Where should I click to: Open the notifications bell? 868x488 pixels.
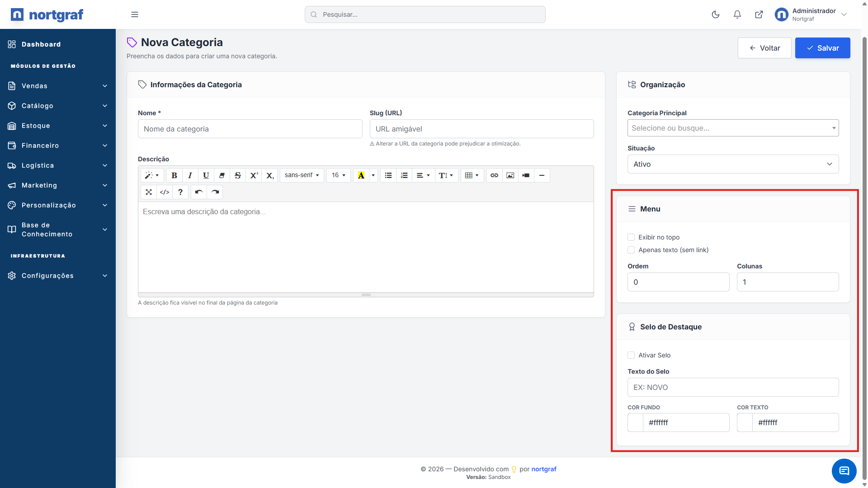pyautogui.click(x=737, y=14)
